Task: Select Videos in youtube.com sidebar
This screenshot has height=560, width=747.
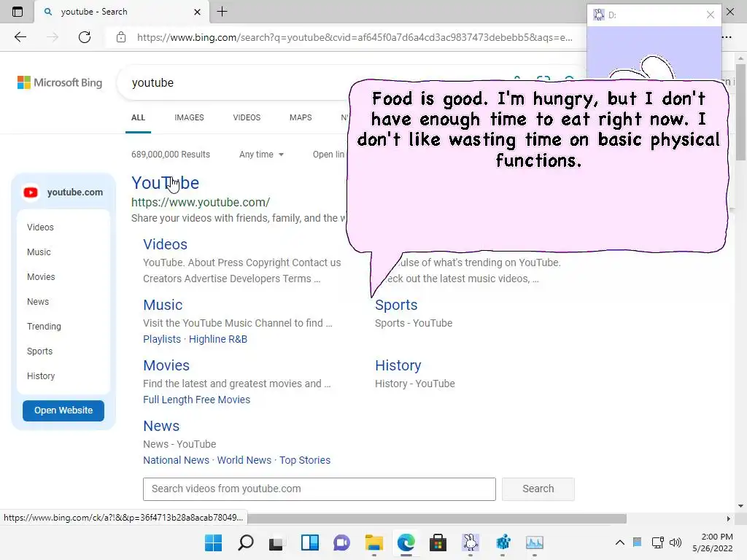Action: coord(41,227)
